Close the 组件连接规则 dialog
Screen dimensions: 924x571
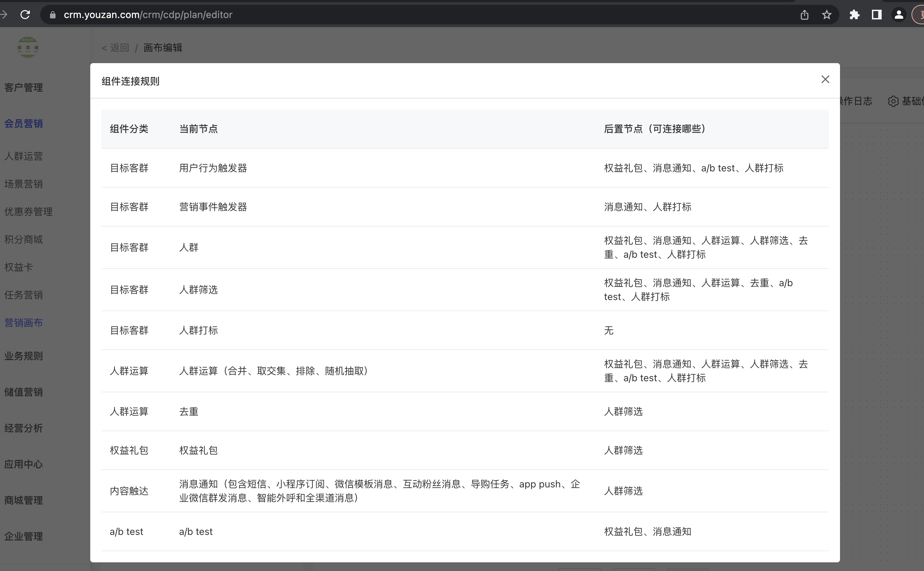825,79
